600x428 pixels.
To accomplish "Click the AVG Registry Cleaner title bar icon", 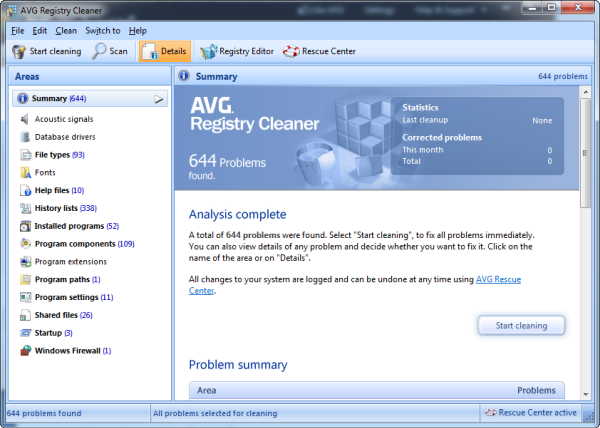I will (11, 10).
